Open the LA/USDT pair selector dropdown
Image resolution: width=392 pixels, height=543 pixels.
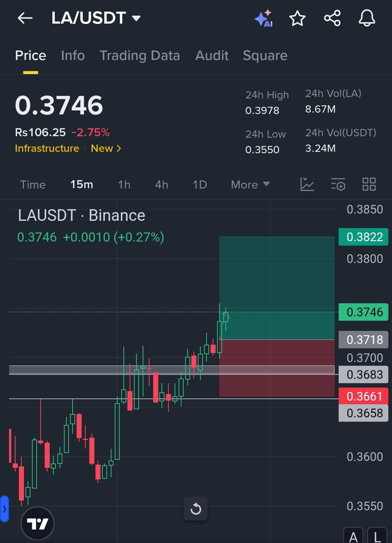(x=96, y=18)
